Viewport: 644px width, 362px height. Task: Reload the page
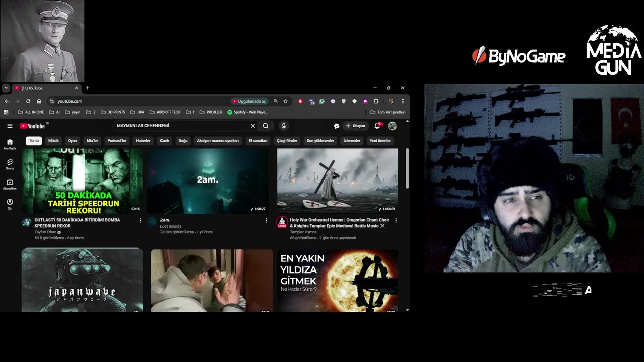coord(28,101)
